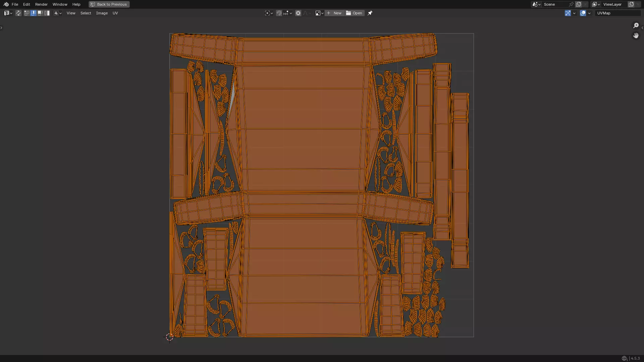This screenshot has height=362, width=644.
Task: Click the Back to Previous button
Action: click(x=109, y=4)
